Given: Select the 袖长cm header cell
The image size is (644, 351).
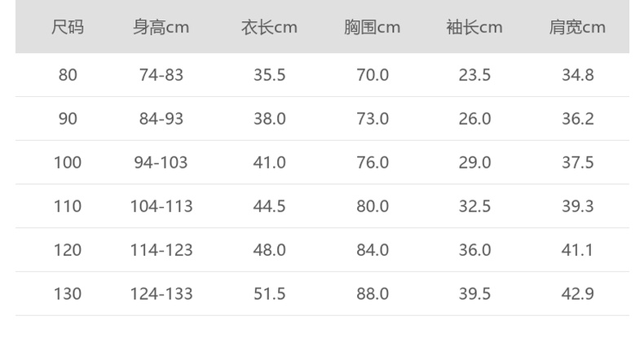Looking at the screenshot, I should [x=474, y=28].
